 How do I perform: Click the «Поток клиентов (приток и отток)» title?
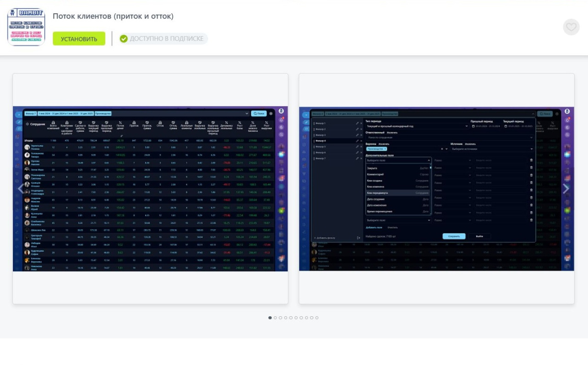[x=113, y=16]
